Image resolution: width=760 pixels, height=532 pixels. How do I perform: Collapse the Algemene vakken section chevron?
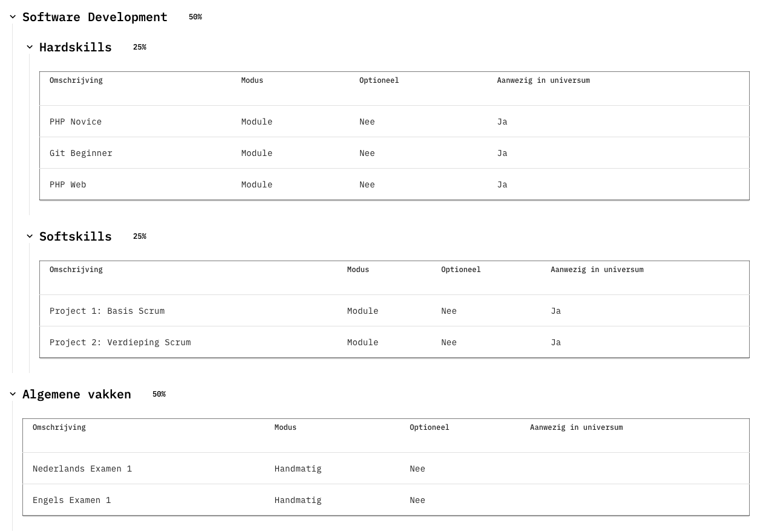coord(13,394)
